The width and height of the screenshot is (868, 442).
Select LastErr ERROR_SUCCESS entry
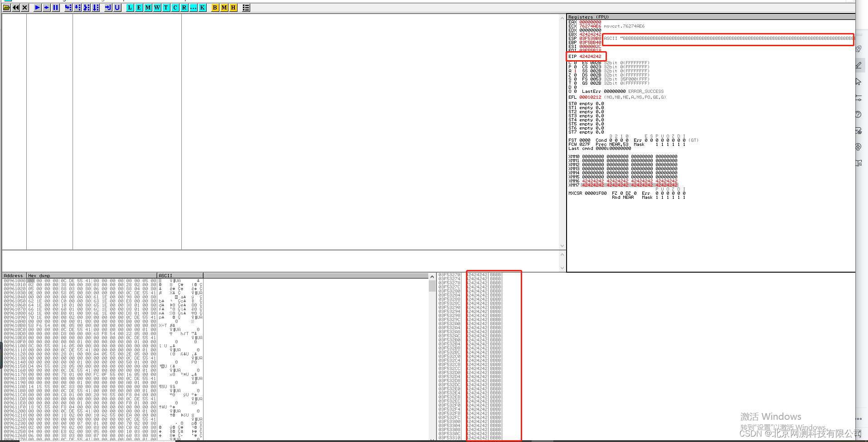click(623, 91)
